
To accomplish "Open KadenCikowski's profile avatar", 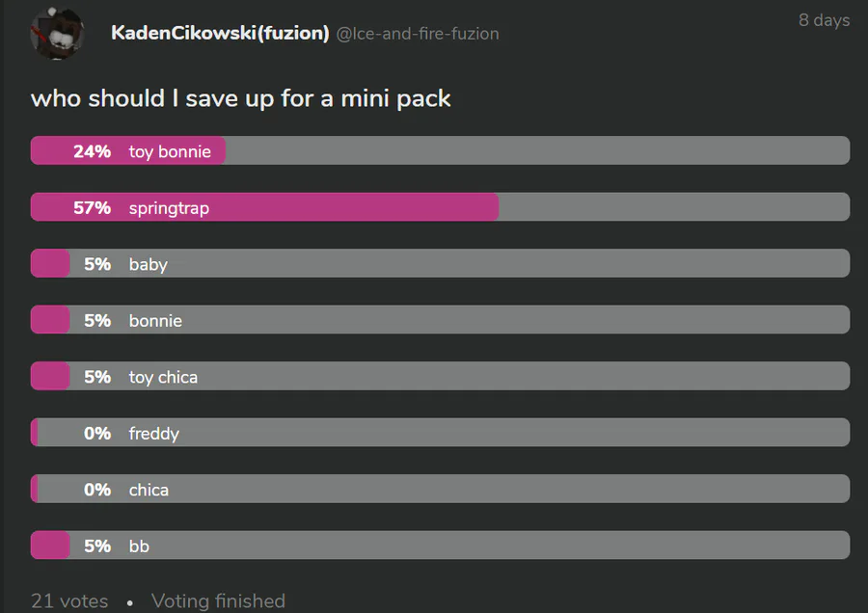I will (57, 33).
